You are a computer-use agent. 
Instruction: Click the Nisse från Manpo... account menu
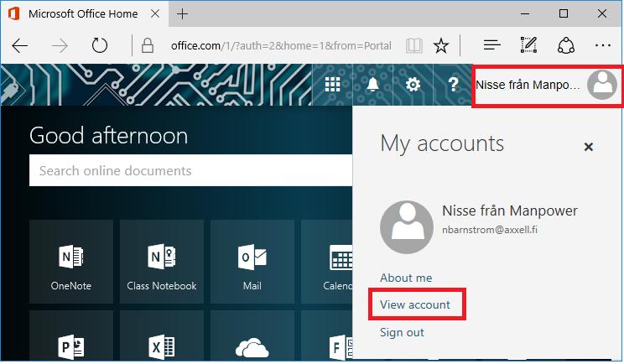pyautogui.click(x=547, y=86)
